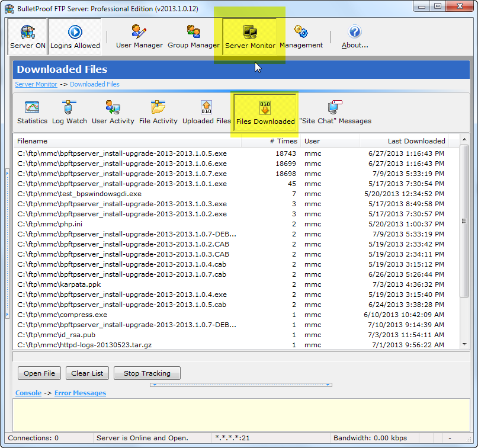
Task: Open the Server Monitor section
Action: (x=250, y=37)
